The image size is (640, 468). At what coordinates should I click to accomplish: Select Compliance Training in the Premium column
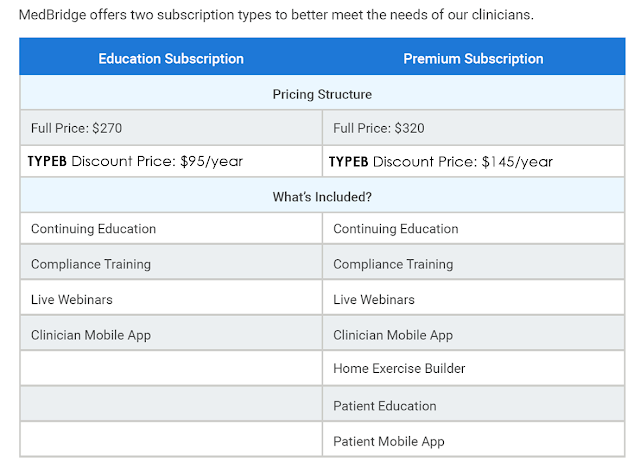(x=393, y=264)
